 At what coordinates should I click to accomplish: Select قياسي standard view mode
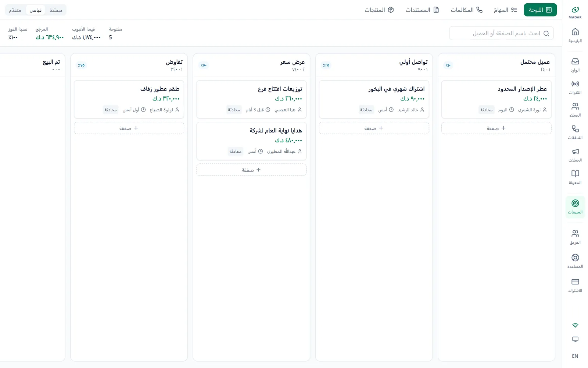[36, 10]
